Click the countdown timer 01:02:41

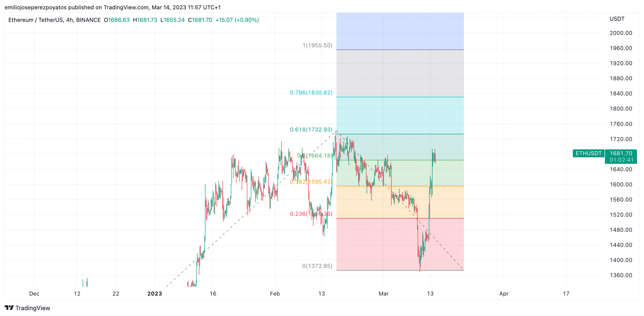pyautogui.click(x=621, y=160)
